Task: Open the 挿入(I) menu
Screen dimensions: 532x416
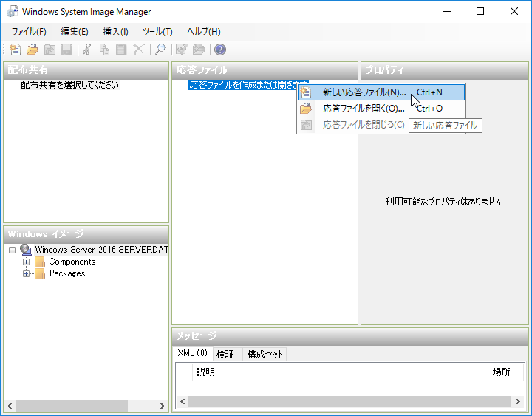Action: tap(116, 32)
